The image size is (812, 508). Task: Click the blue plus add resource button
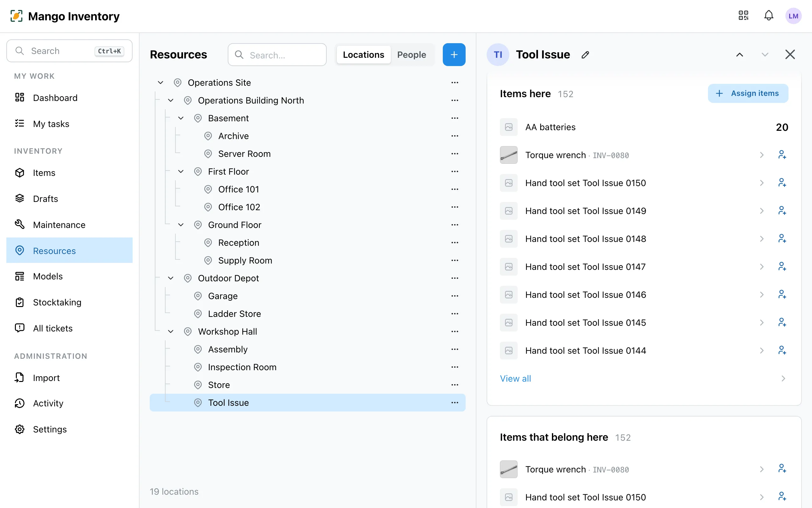point(454,54)
